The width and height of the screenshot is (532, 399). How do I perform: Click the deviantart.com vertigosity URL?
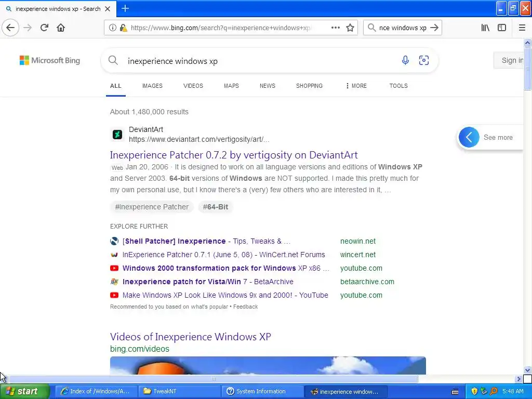pyautogui.click(x=199, y=139)
